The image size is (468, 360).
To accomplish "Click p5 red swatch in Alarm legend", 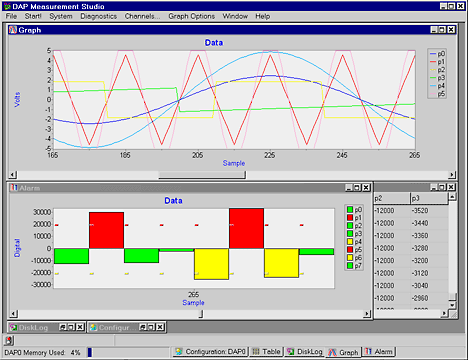I will pos(350,250).
